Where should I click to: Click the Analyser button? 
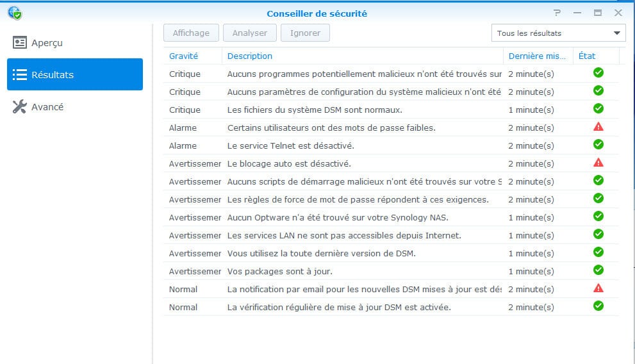[249, 33]
